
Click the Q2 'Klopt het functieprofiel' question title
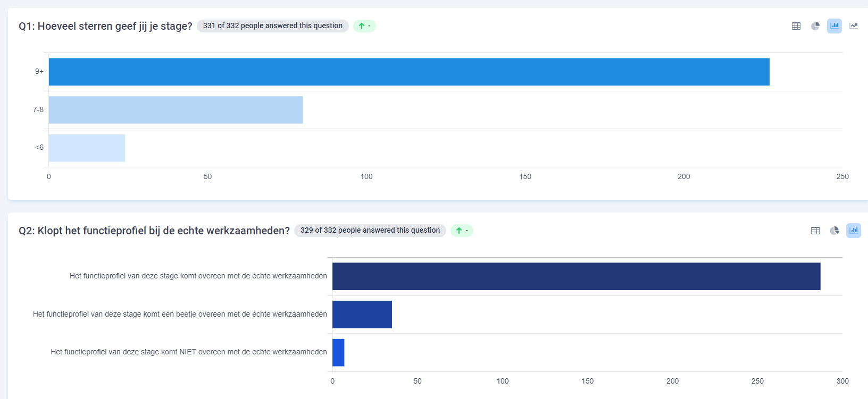coord(154,231)
